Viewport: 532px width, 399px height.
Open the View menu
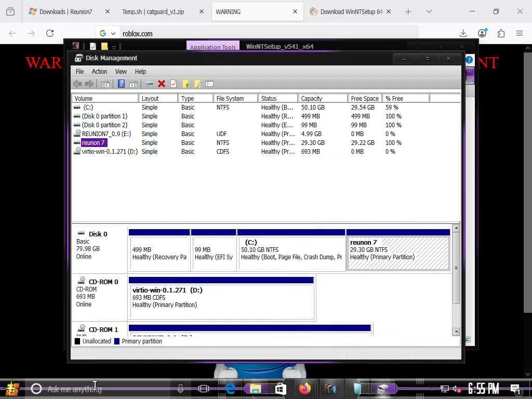[121, 72]
